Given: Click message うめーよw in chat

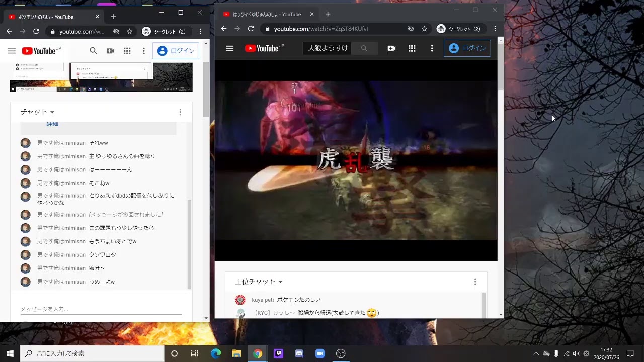Looking at the screenshot, I should click(102, 282).
